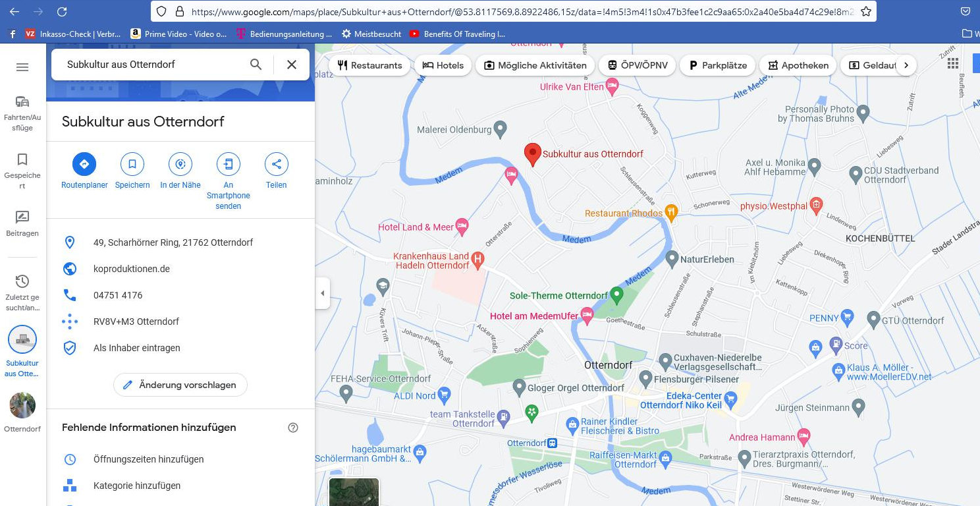Open the Benefits Of Traveling bookmark
This screenshot has height=506, width=980.
click(x=457, y=34)
